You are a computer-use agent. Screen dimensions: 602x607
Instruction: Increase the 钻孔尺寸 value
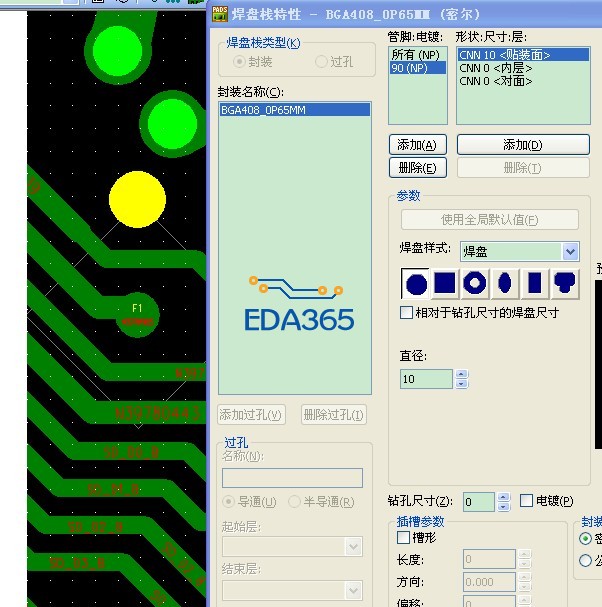(503, 497)
